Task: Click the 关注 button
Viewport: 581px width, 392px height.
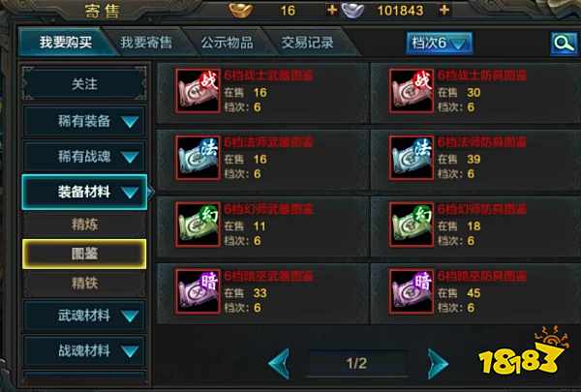Action: click(x=84, y=84)
